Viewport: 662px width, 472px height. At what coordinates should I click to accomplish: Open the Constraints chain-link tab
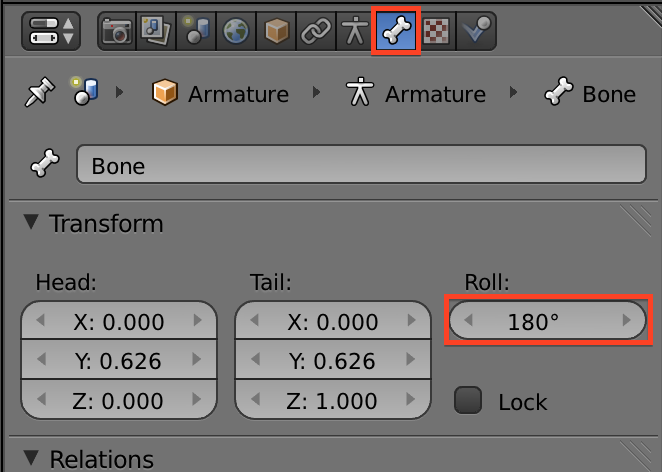(x=316, y=32)
